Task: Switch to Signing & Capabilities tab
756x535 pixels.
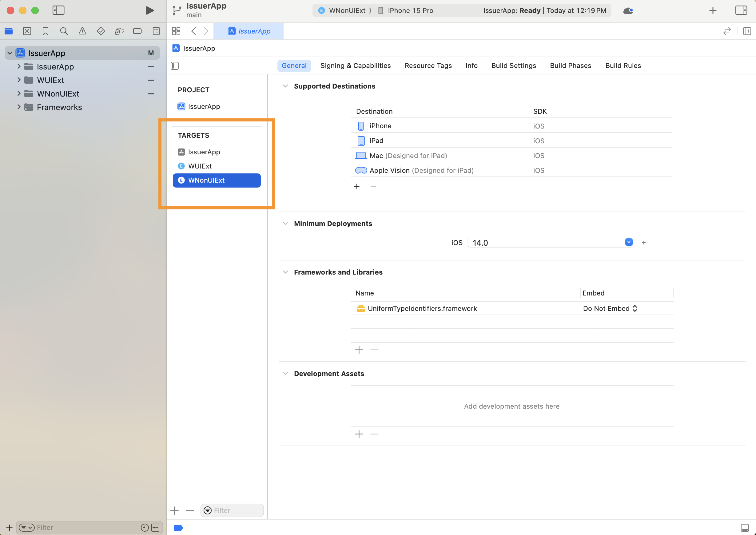Action: [355, 65]
